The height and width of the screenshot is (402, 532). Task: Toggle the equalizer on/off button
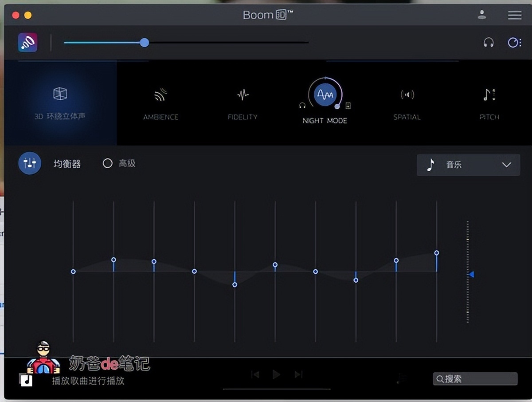click(x=30, y=163)
